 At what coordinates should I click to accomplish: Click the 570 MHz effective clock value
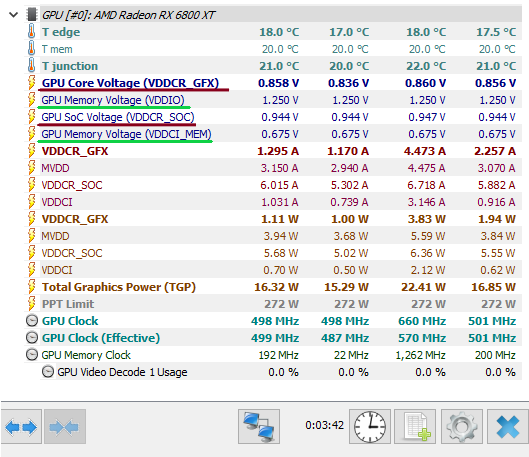point(422,338)
